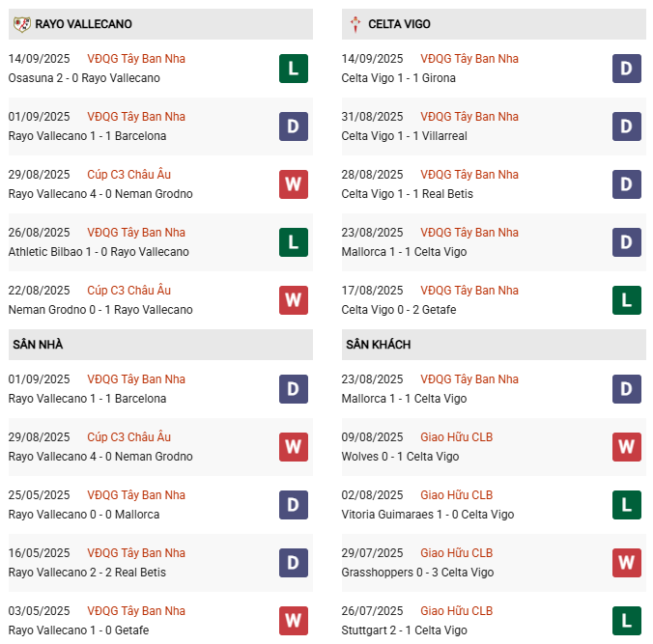
Task: Click the Celta Vigo club crest icon
Action: click(355, 24)
